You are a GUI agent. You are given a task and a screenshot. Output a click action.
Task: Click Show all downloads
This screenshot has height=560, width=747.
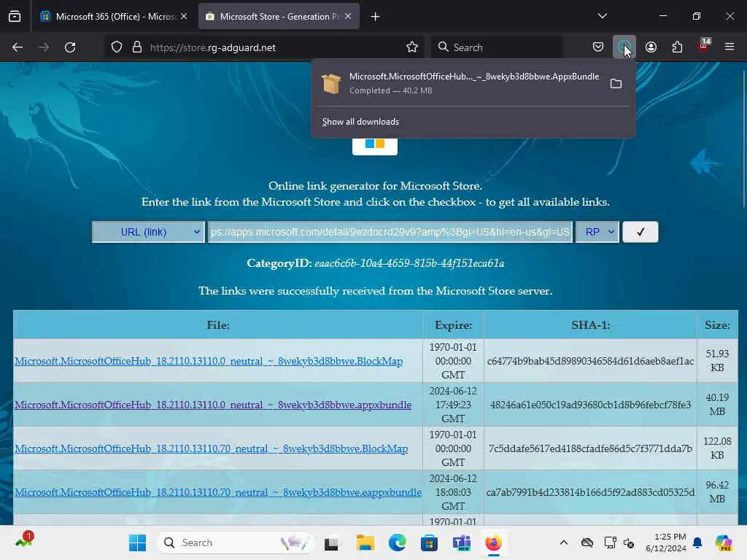coord(360,122)
